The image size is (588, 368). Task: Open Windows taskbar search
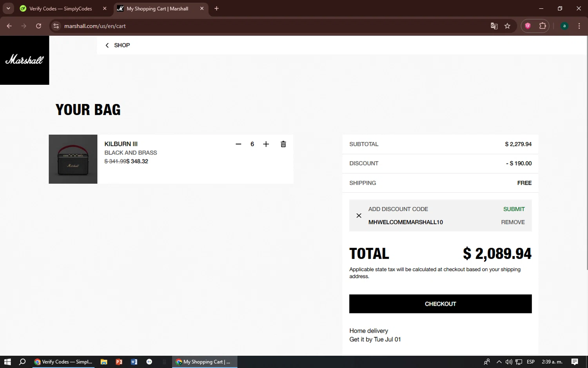(22, 362)
